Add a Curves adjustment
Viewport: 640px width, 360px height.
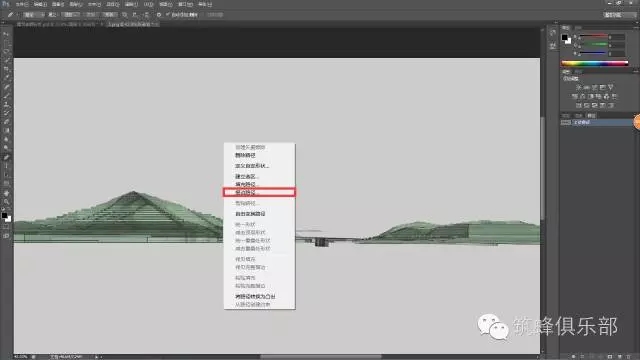tap(595, 87)
